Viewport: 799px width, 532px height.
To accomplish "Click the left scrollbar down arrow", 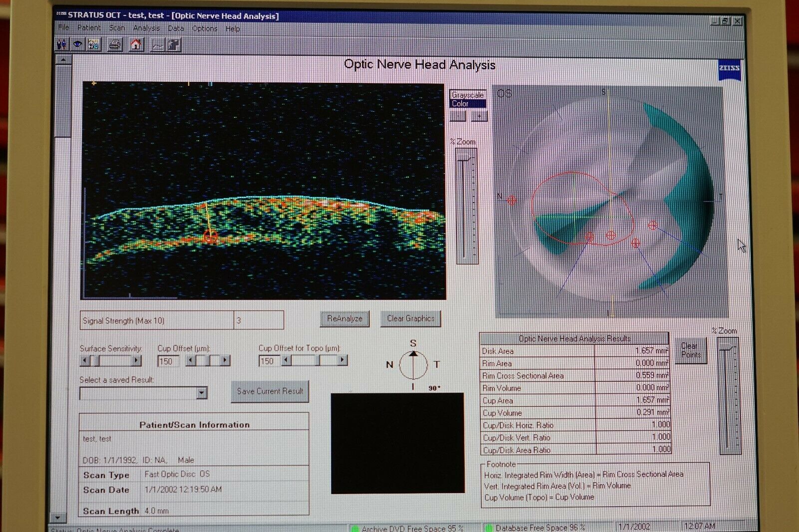I will click(x=58, y=518).
